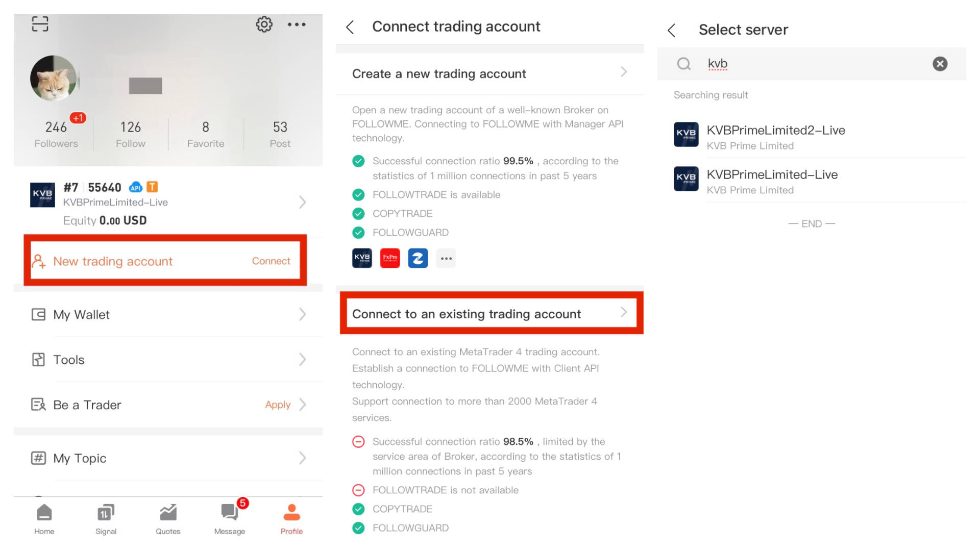Expand Connect to an existing trading account

(x=623, y=312)
